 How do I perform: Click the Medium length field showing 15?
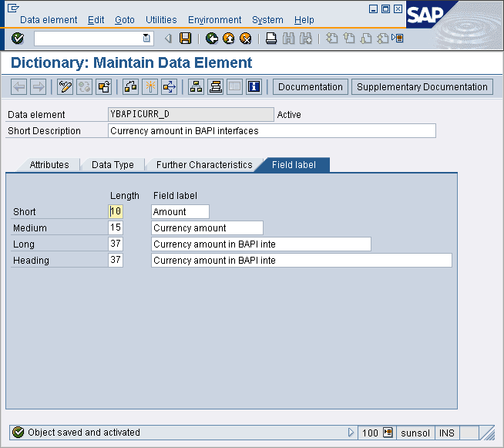click(x=116, y=227)
